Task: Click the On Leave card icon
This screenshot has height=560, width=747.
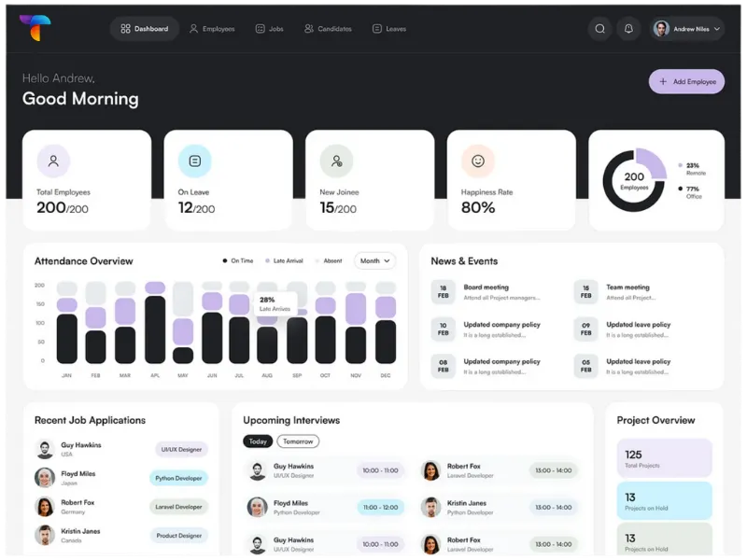Action: point(194,161)
